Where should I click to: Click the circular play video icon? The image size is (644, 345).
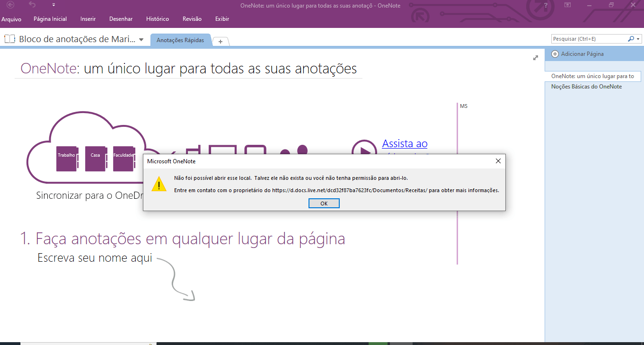tap(363, 150)
